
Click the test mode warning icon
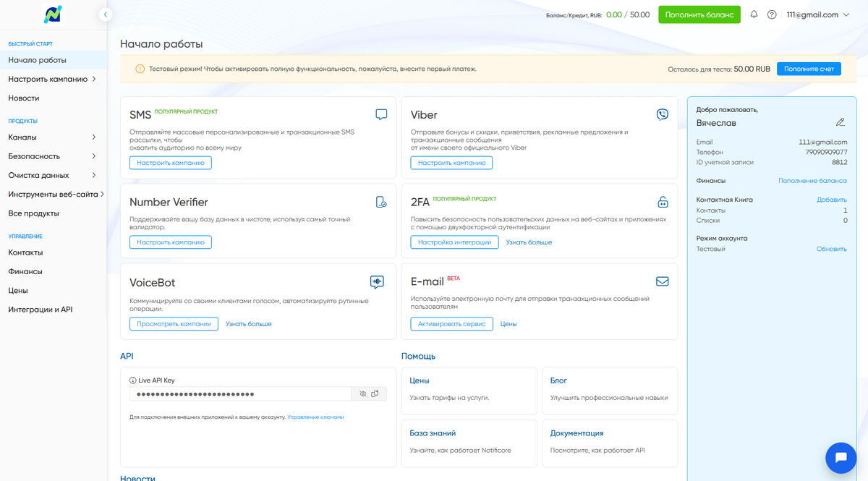click(140, 69)
